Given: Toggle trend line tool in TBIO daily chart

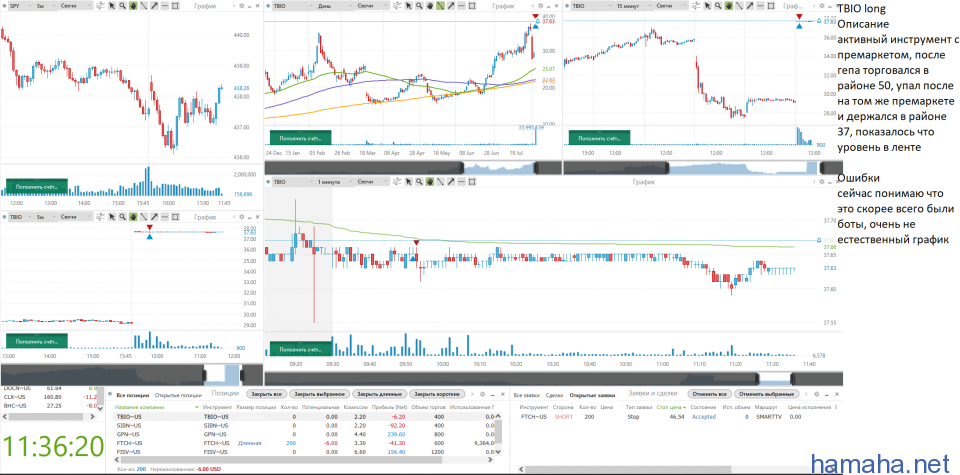Looking at the screenshot, I should point(440,6).
